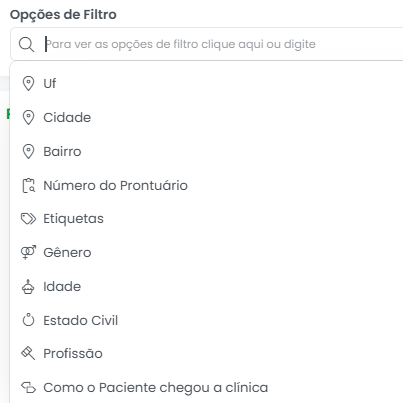The width and height of the screenshot is (403, 403).
Task: Select the Bairro filter option
Action: 207,152
